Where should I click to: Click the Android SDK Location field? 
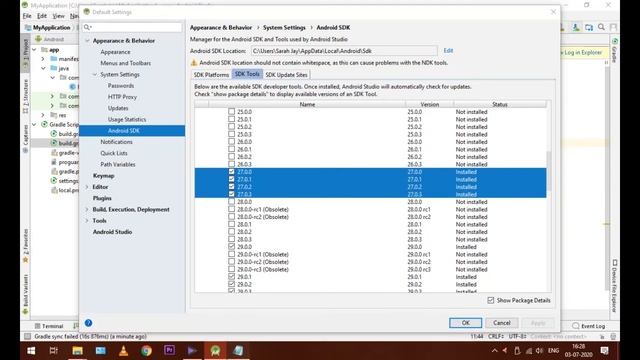pyautogui.click(x=344, y=51)
